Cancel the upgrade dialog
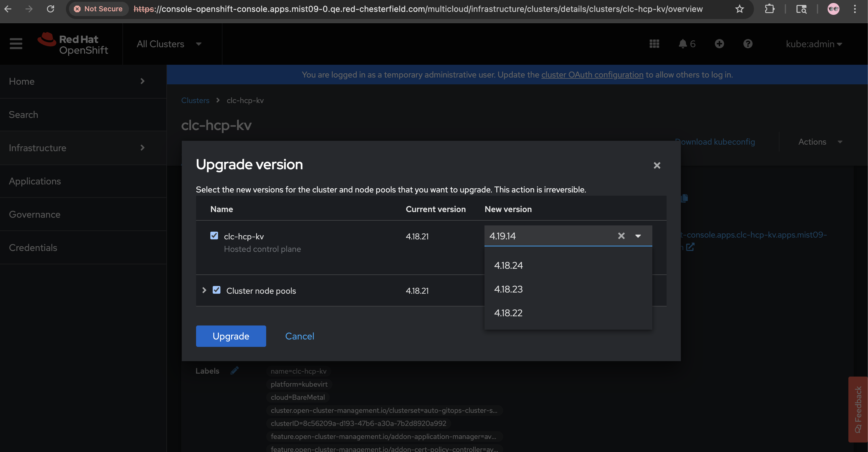868x452 pixels. click(x=299, y=336)
